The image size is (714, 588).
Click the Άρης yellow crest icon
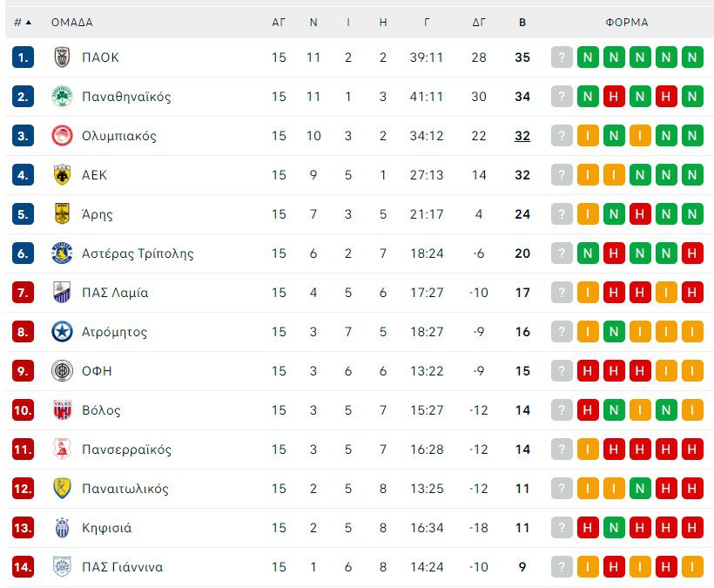[61, 214]
